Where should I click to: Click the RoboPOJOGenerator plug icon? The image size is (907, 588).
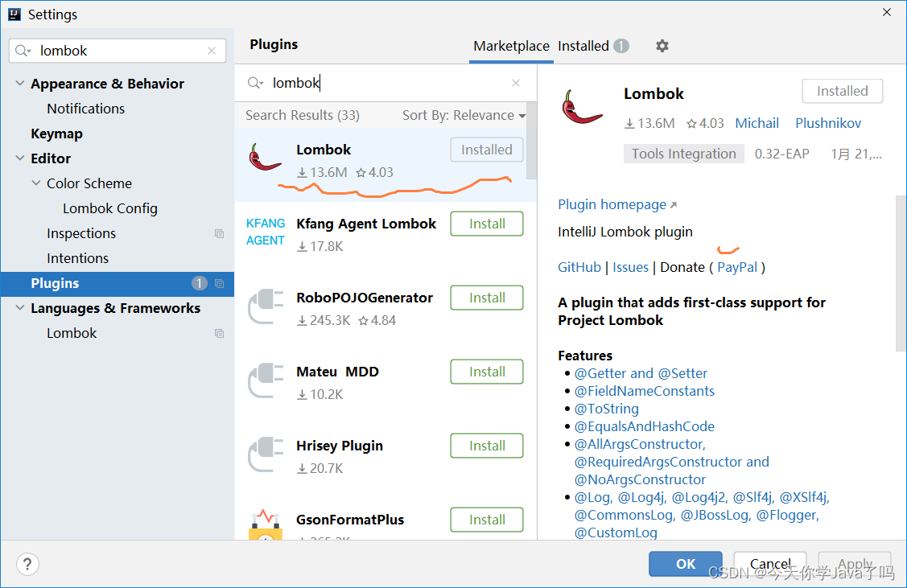266,306
